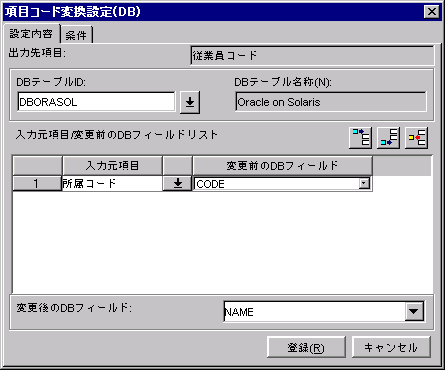The height and width of the screenshot is (370, 445).
Task: Open the NAME dropdown for 変更後のDBフィールド
Action: pyautogui.click(x=414, y=311)
